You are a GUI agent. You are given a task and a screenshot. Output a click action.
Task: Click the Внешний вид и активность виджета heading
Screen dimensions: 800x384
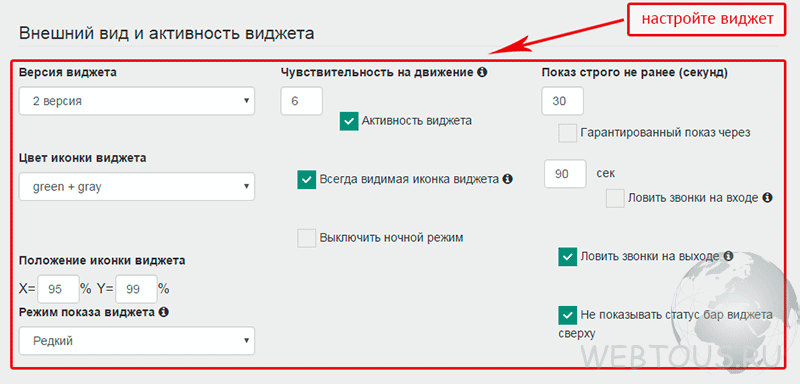click(166, 34)
